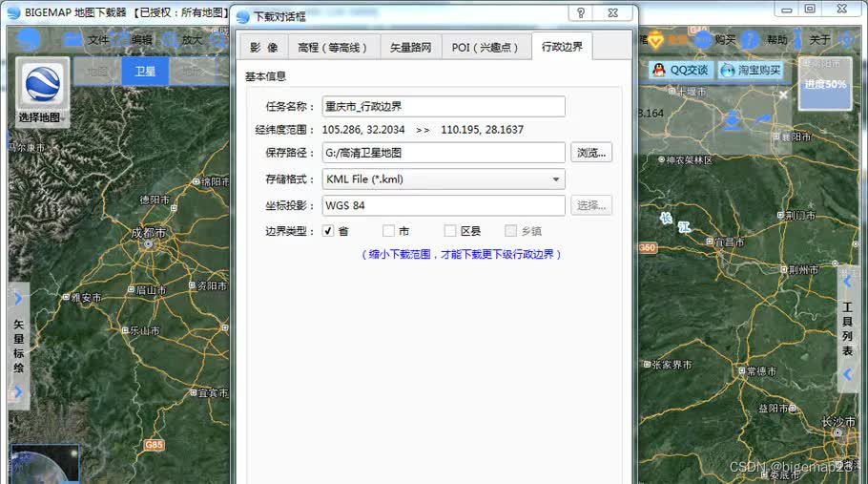
Task: Switch to the 矢量路网 tab
Action: 410,48
